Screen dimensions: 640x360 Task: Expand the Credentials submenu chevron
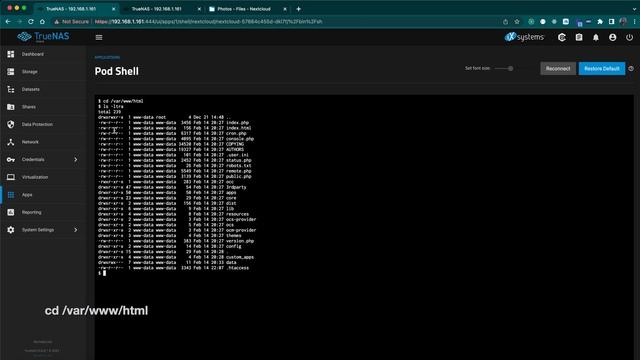pyautogui.click(x=76, y=160)
